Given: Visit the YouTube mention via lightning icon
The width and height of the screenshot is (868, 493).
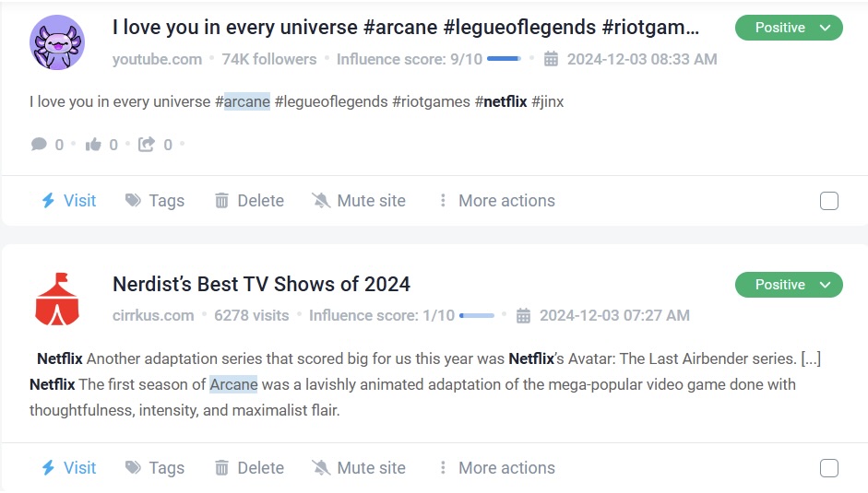Looking at the screenshot, I should pyautogui.click(x=48, y=200).
